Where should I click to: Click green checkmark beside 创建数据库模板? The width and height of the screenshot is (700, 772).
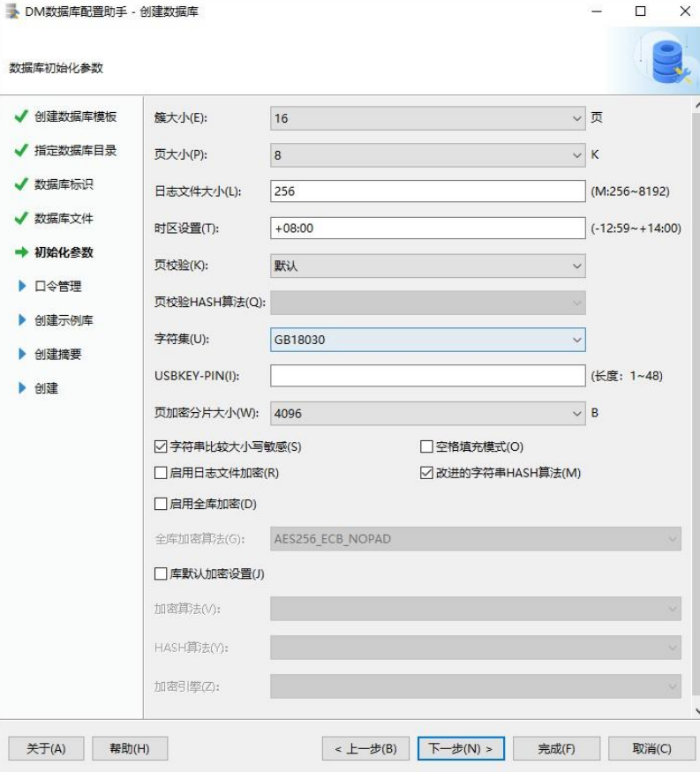click(21, 117)
